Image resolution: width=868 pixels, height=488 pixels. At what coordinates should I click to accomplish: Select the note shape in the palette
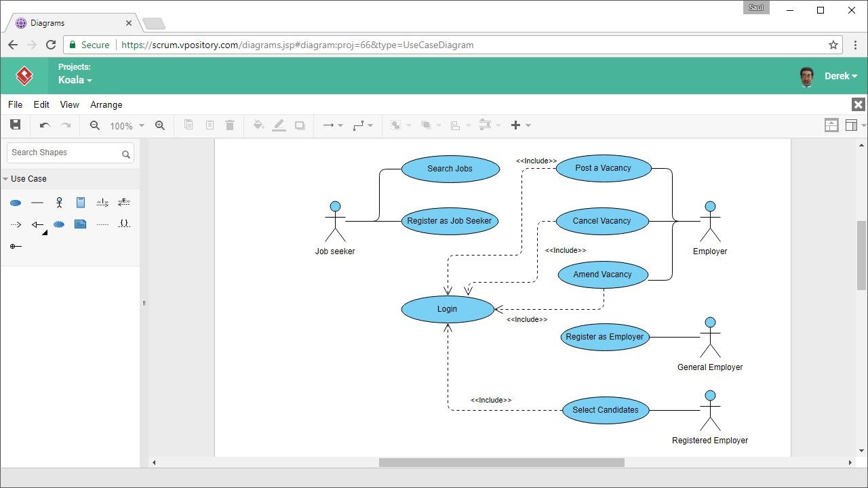81,224
